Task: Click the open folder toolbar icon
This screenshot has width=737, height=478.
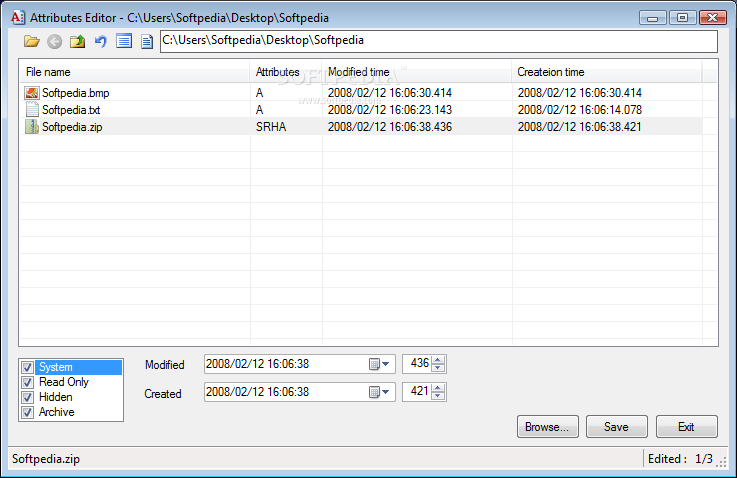Action: (31, 41)
